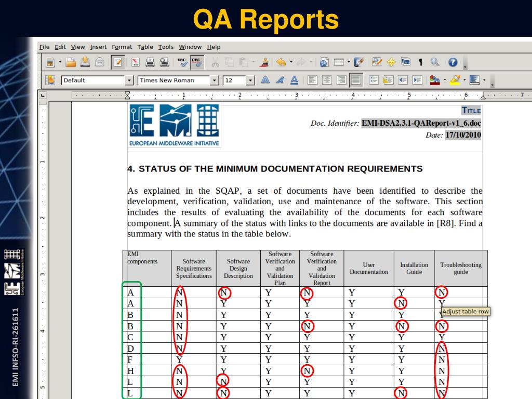Center the paragraph

click(x=327, y=81)
